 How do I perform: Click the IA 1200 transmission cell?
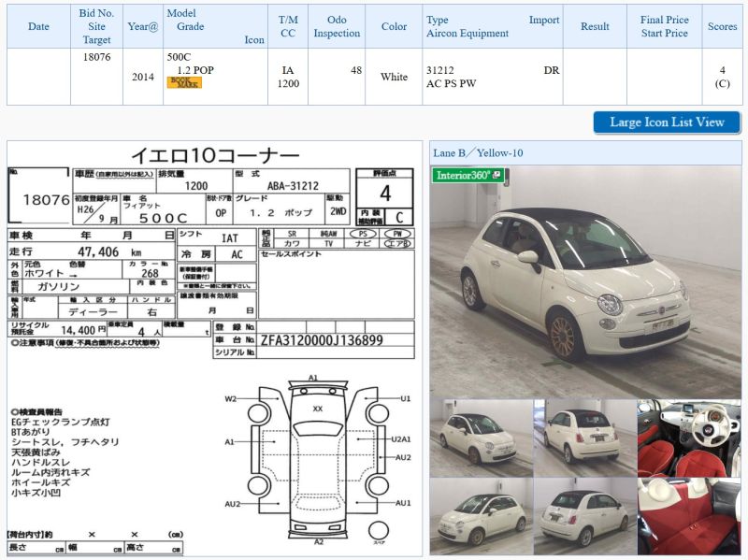288,77
